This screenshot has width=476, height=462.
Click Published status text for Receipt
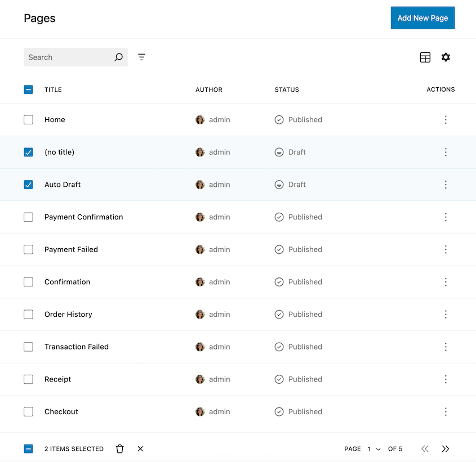tap(305, 379)
